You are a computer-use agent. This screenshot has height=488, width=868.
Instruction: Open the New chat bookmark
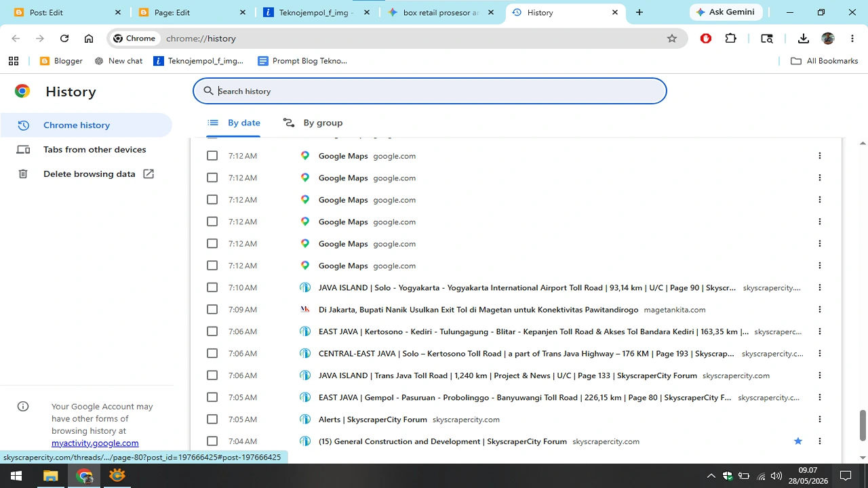point(119,61)
